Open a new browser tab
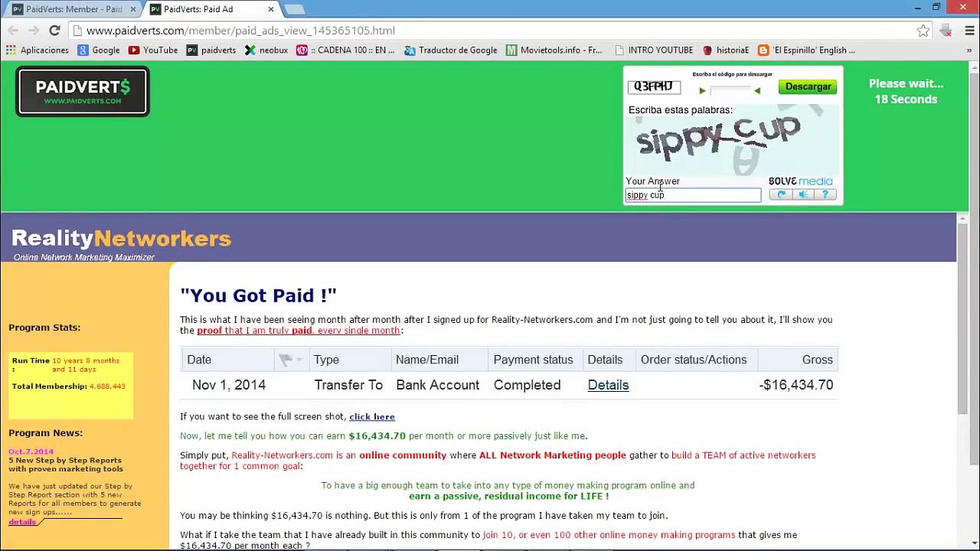 click(295, 9)
